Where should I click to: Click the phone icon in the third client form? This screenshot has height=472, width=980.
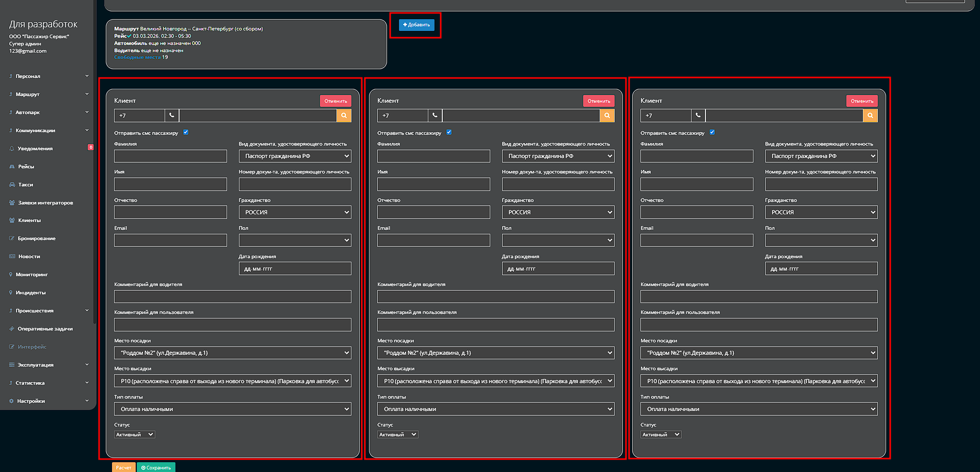698,116
